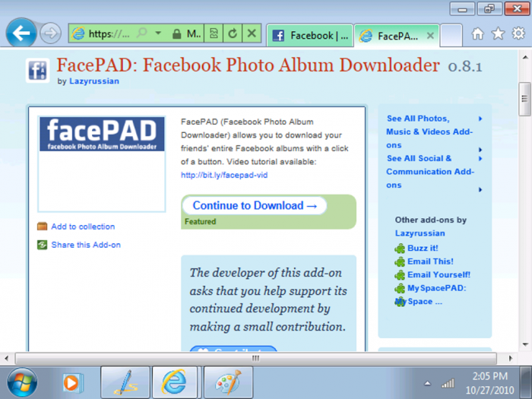Open the Tools gear icon
The width and height of the screenshot is (532, 399).
pos(518,33)
